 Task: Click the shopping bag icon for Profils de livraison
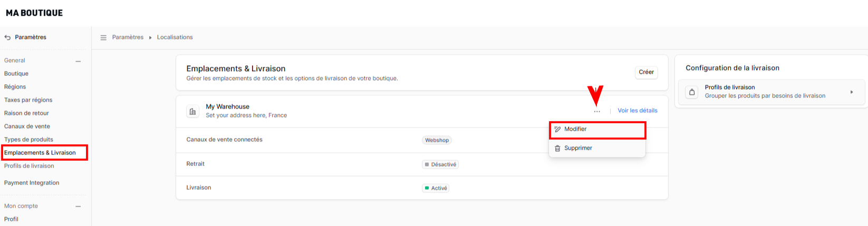point(692,92)
